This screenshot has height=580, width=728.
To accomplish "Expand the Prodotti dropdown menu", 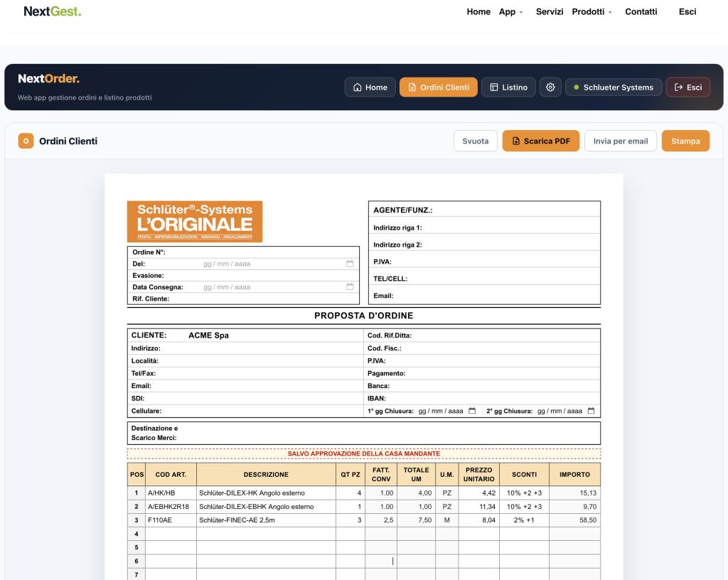I will (x=592, y=11).
